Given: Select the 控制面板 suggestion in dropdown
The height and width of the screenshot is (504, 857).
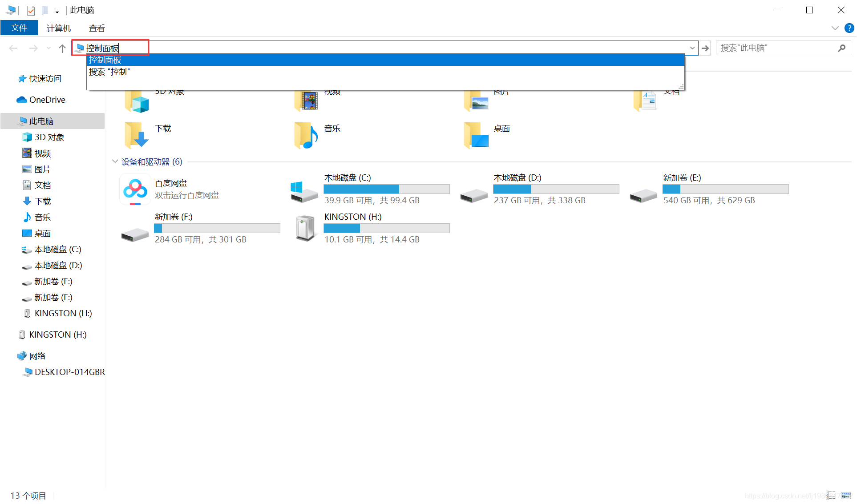Looking at the screenshot, I should pyautogui.click(x=105, y=60).
